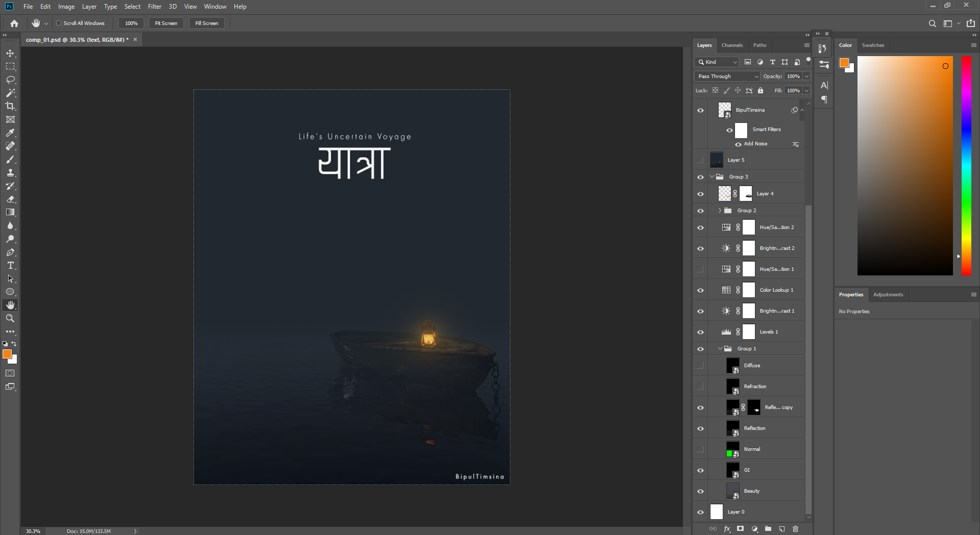
Task: Select the Lasso tool
Action: [x=10, y=80]
